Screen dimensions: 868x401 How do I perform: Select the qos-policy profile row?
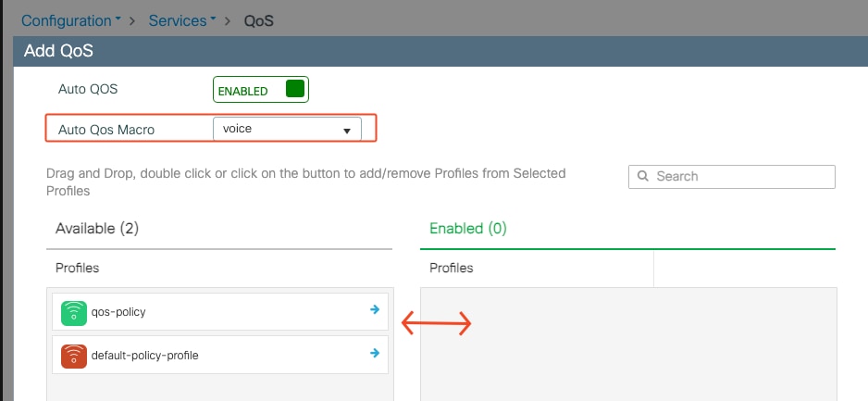coord(220,312)
